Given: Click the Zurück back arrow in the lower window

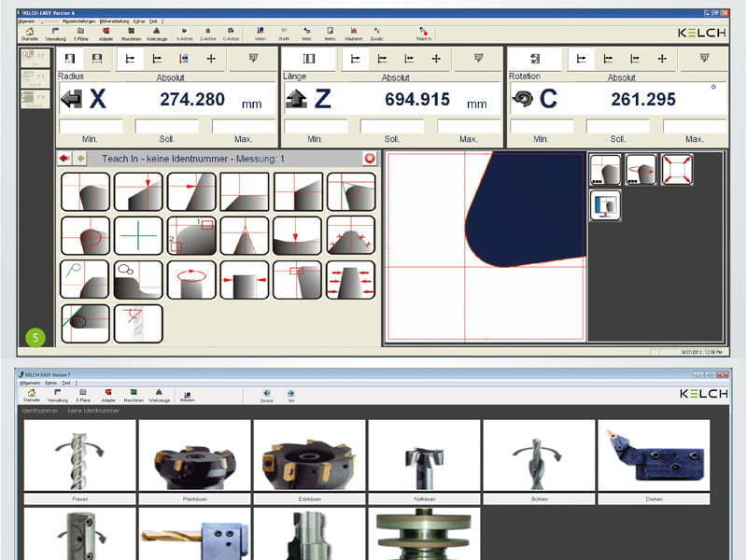Looking at the screenshot, I should click(x=266, y=395).
